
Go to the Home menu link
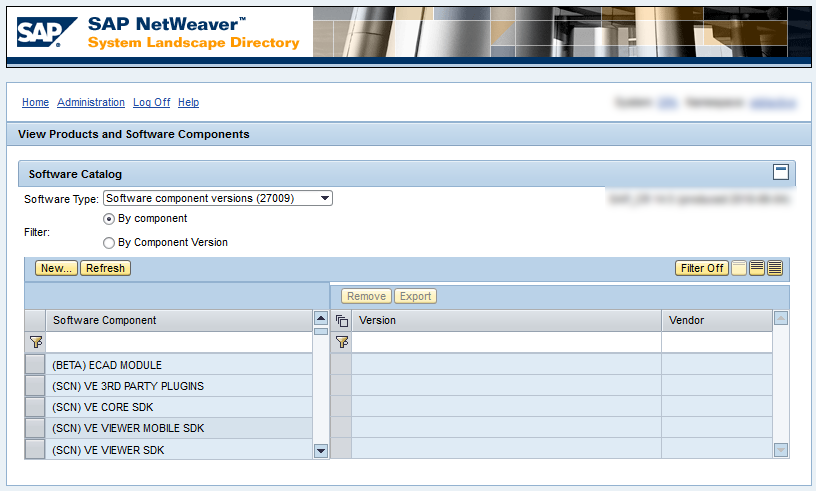point(35,102)
